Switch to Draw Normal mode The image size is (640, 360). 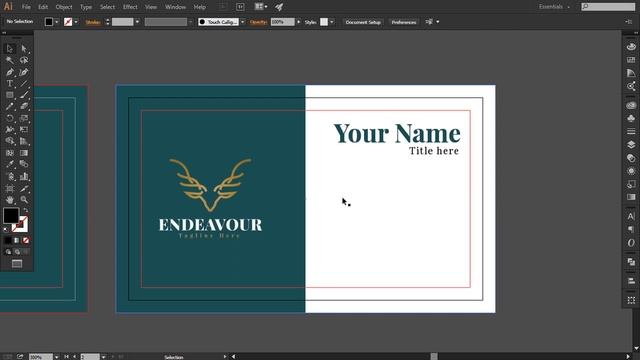click(8, 252)
